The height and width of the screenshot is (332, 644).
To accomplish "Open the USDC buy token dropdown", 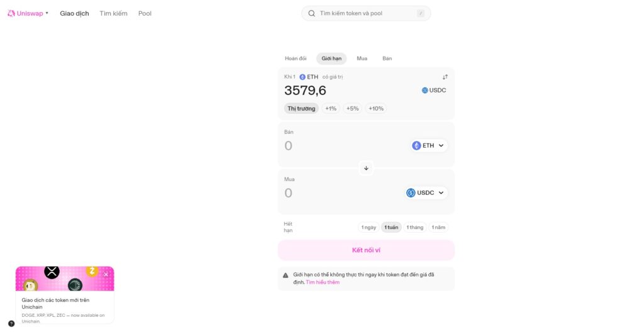I will coord(426,192).
